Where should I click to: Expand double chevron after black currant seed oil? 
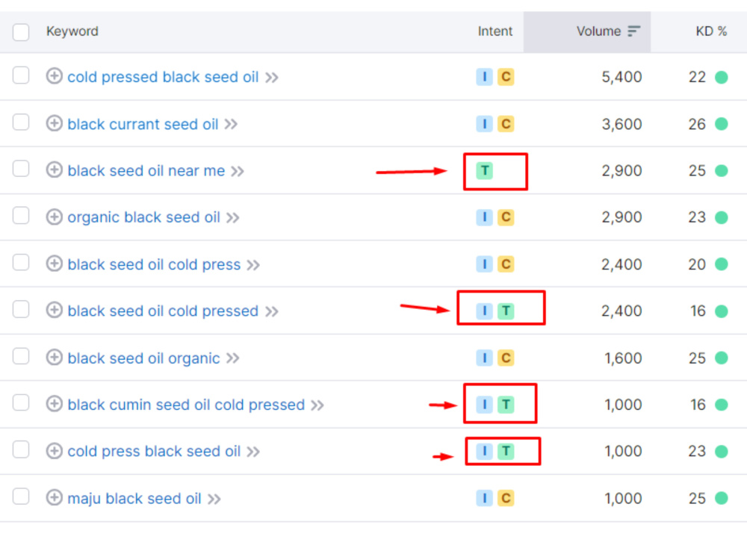[x=232, y=124]
